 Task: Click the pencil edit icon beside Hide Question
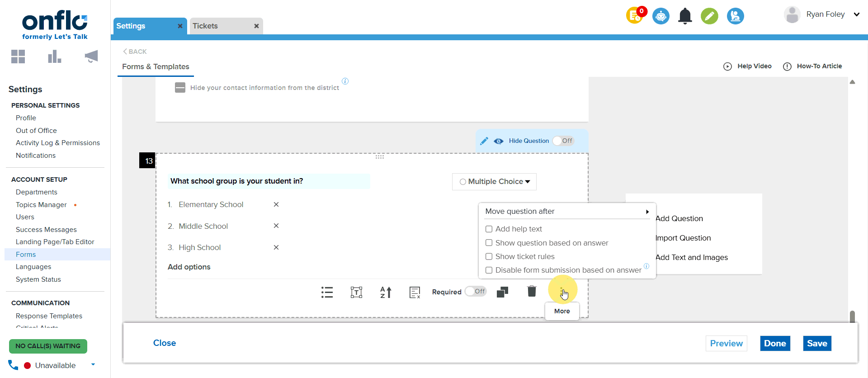point(484,141)
